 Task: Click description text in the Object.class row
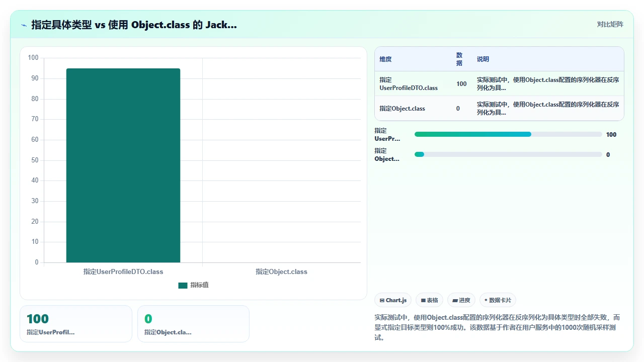(548, 108)
